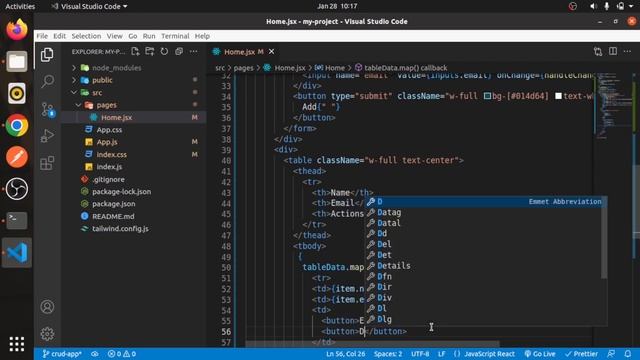Open index.css in the file tree
The width and height of the screenshot is (640, 360).
[111, 155]
